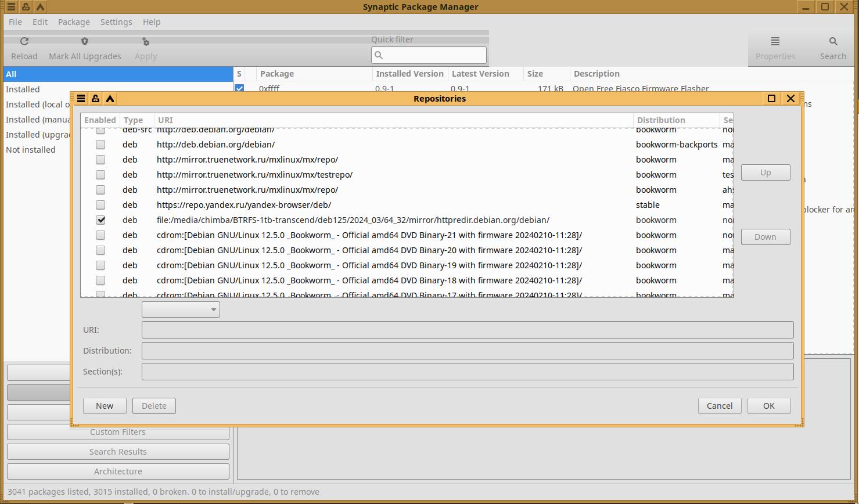This screenshot has width=859, height=504.
Task: Maximize the Synaptic Package Manager window
Action: pos(825,7)
